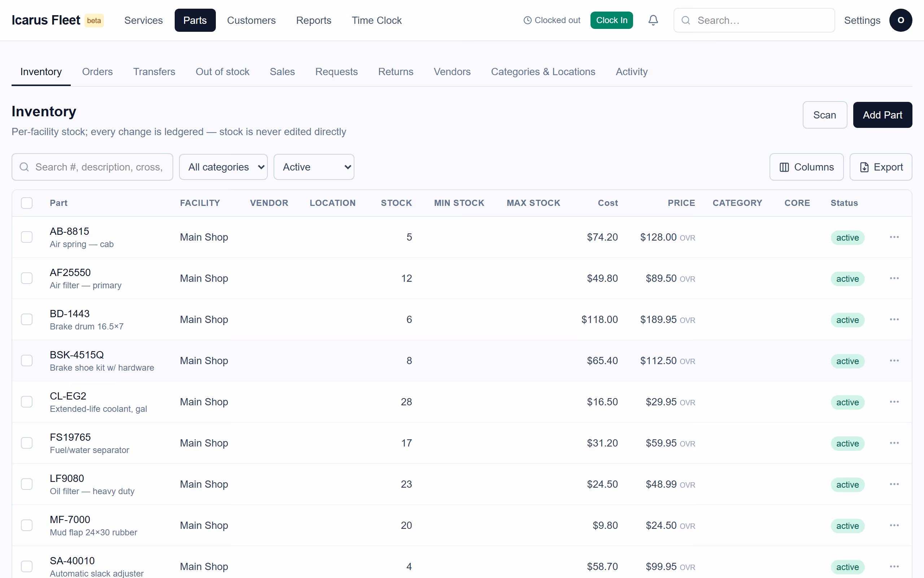Open the Vendors tab

(452, 72)
